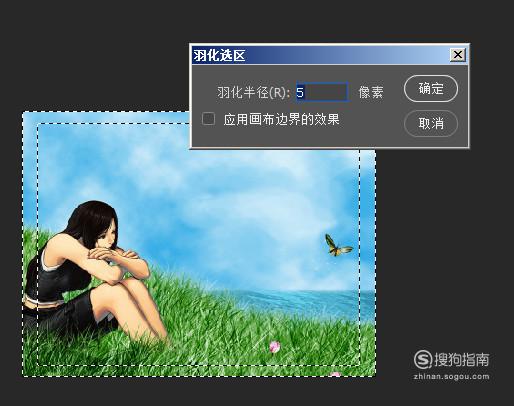Click the zhinan.sogou.com watermark text
514x406 pixels.
coord(451,377)
